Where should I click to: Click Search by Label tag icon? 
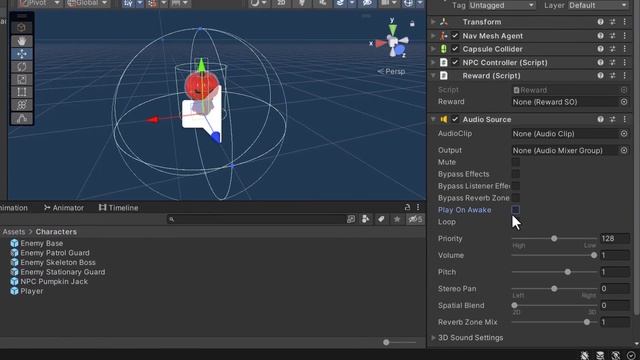381,219
